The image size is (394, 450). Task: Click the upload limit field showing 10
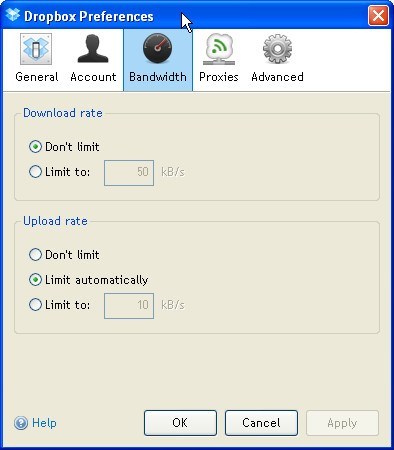coord(129,306)
